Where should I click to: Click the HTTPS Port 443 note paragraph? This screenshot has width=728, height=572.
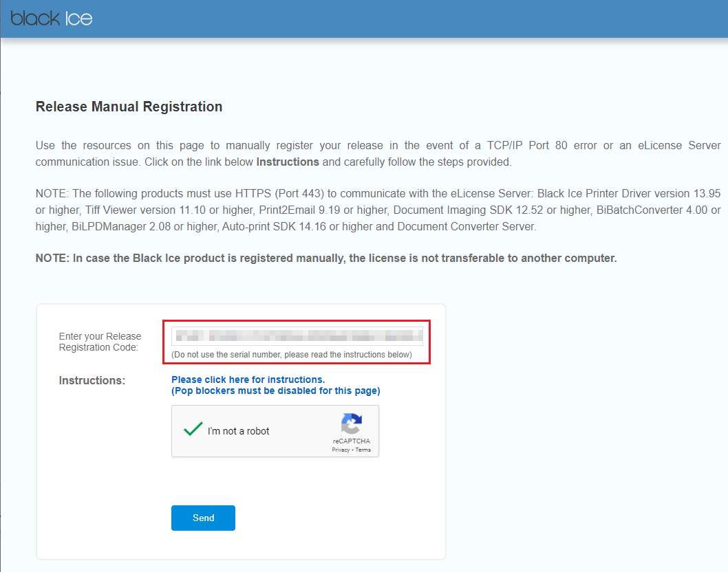[378, 209]
